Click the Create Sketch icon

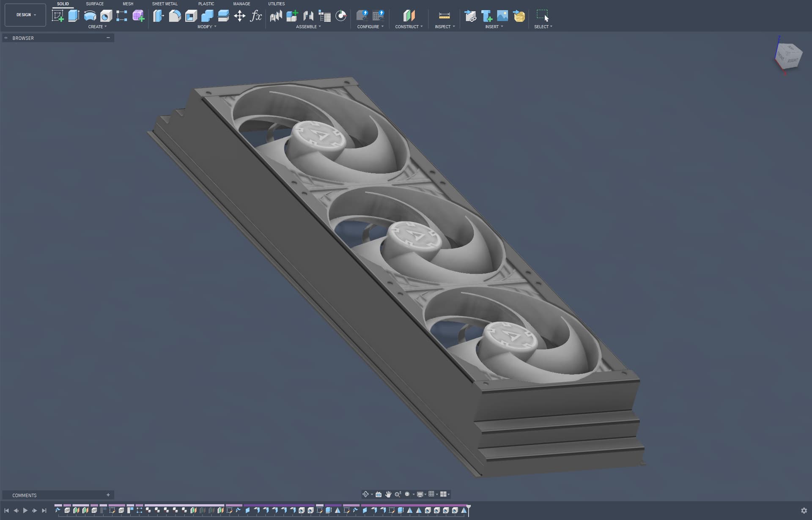(58, 16)
